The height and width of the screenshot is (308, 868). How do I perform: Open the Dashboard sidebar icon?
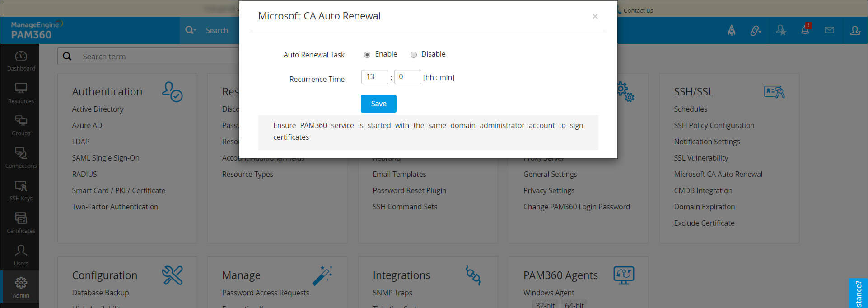21,61
